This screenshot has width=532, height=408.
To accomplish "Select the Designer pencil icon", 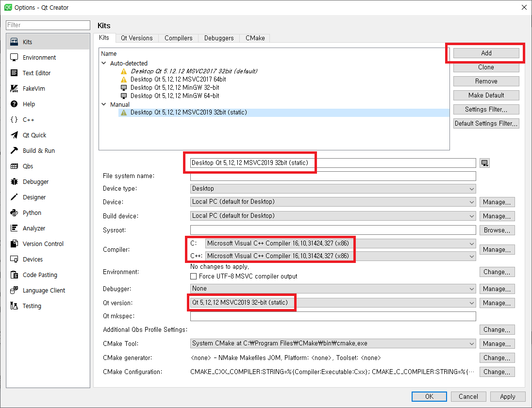I will pyautogui.click(x=14, y=197).
